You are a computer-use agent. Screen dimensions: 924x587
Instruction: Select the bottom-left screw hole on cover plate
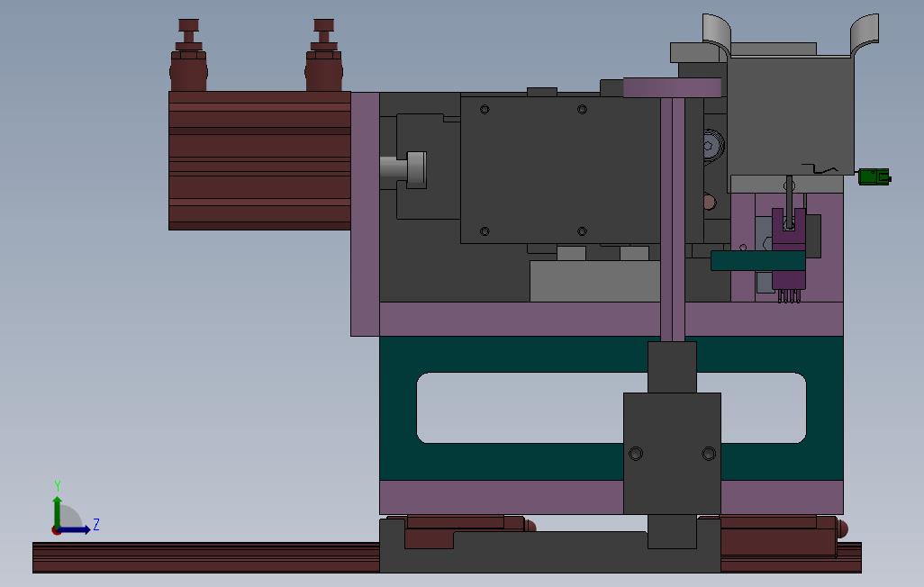[x=485, y=231]
